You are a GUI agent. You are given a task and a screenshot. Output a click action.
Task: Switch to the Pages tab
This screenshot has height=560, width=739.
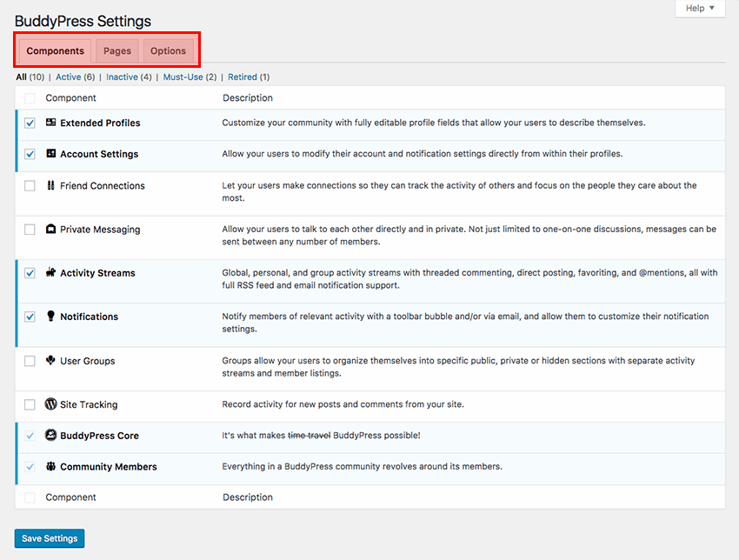pyautogui.click(x=117, y=51)
